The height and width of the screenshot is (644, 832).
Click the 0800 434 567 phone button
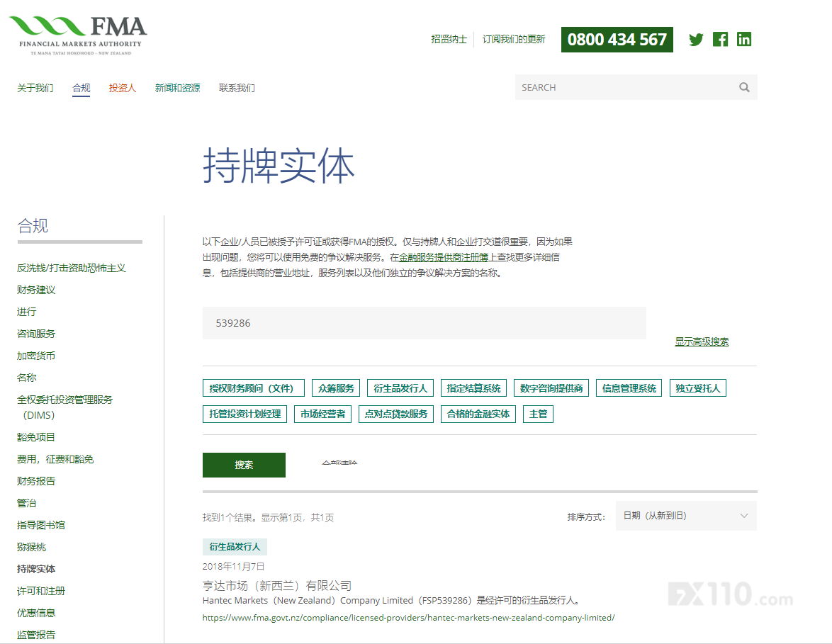coord(617,39)
